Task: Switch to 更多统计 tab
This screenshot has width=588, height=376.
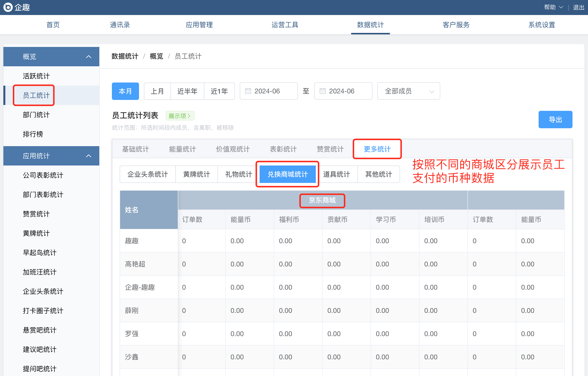Action: click(x=377, y=149)
